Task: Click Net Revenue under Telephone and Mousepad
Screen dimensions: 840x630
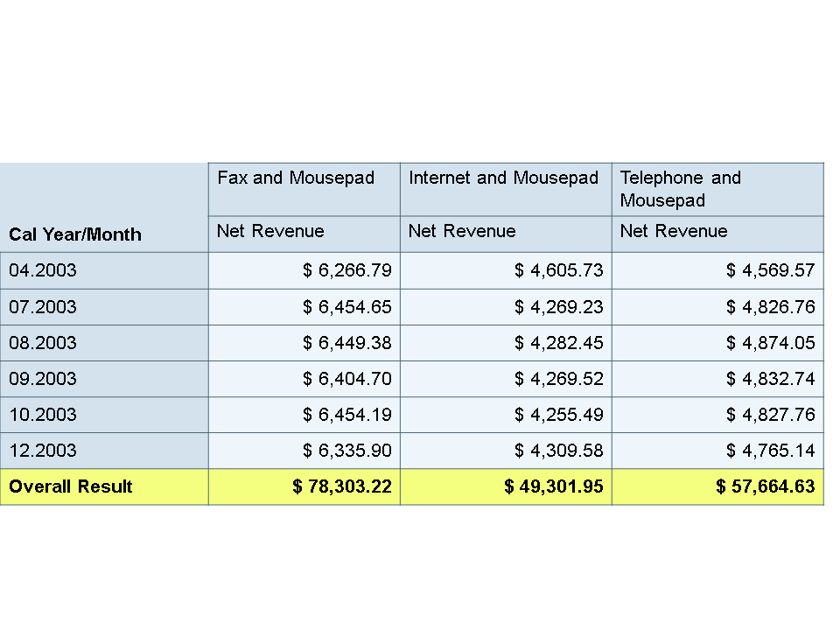Action: [x=674, y=231]
